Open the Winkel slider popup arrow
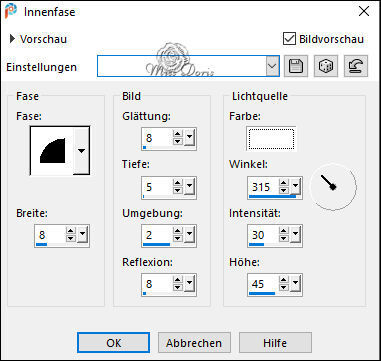Screen dimensions: 381x361 tap(296, 188)
